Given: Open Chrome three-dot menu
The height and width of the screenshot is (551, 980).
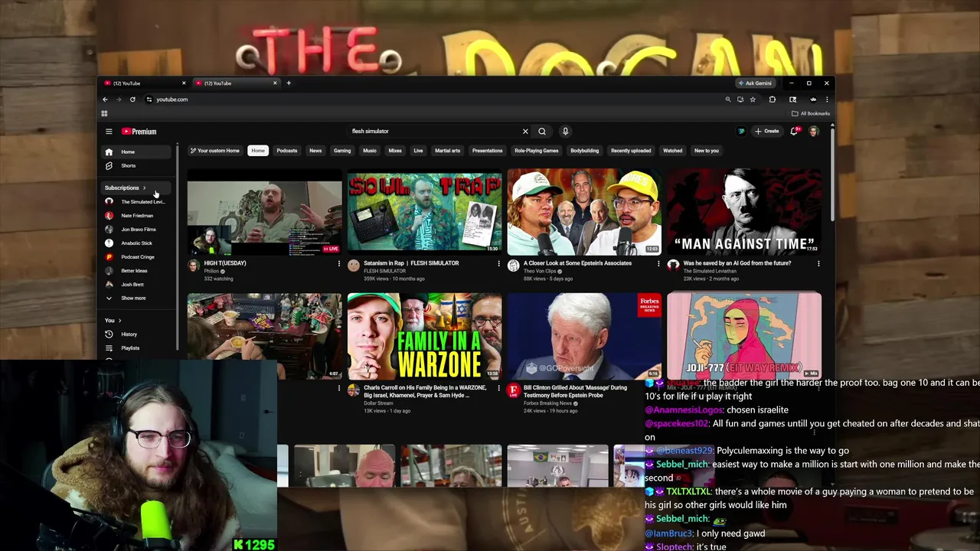Looking at the screenshot, I should click(x=826, y=99).
